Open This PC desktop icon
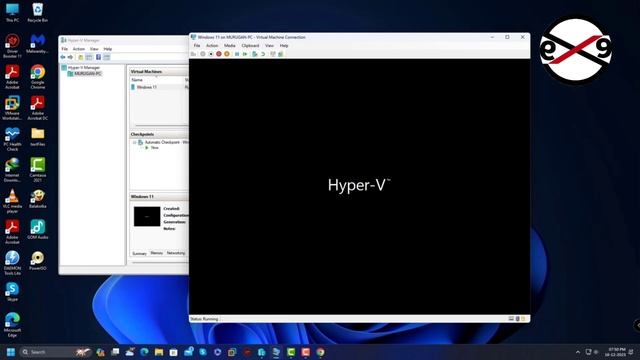 click(12, 12)
